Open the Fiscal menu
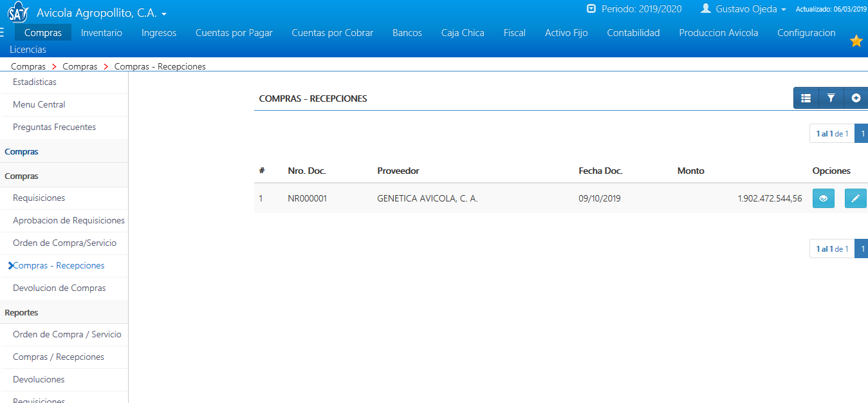 515,32
